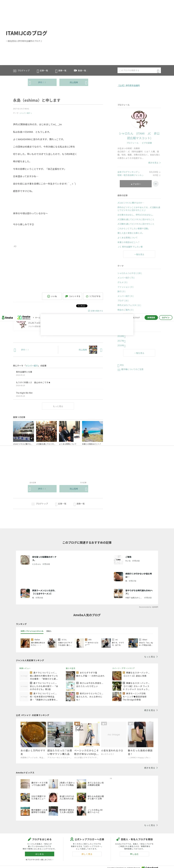Click the シャロたん monkey profile avatar
174x868 pixels.
click(x=139, y=119)
